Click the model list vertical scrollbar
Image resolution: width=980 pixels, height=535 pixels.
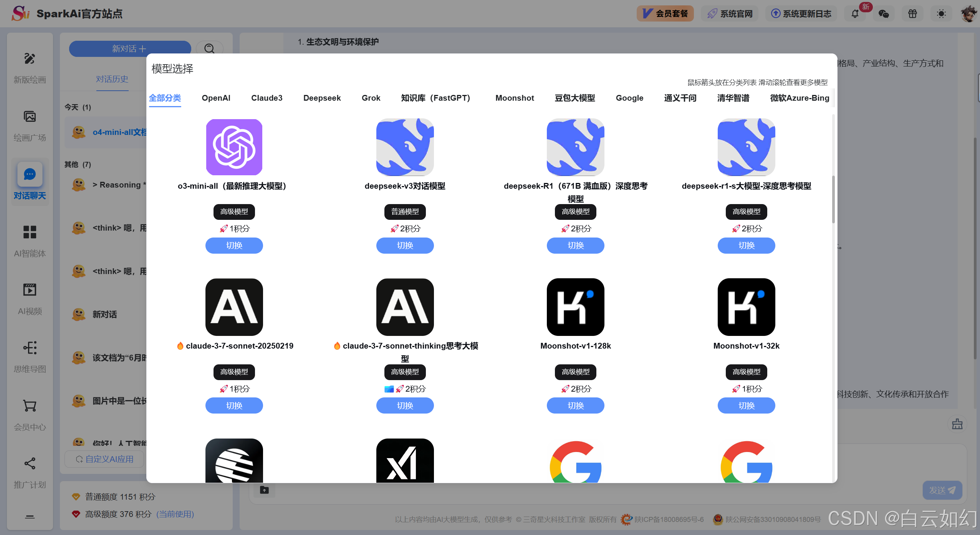pyautogui.click(x=833, y=200)
